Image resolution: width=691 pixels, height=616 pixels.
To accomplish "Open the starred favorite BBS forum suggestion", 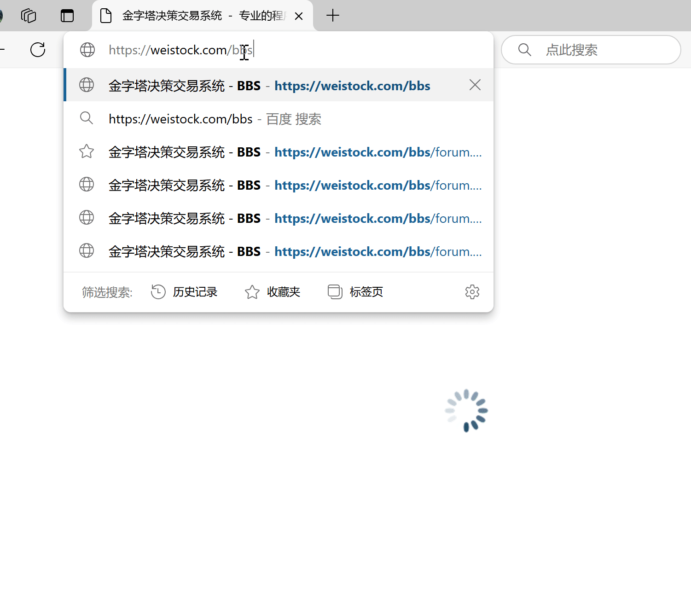I will 279,152.
